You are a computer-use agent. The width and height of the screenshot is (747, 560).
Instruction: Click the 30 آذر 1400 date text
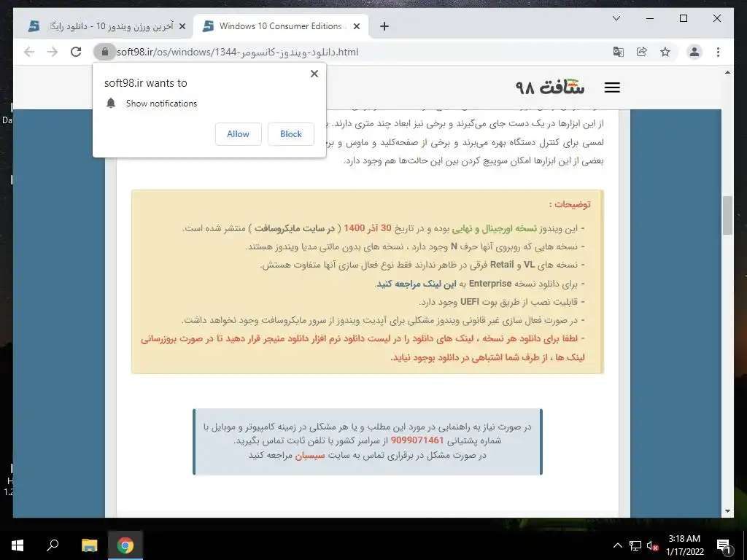pos(368,228)
